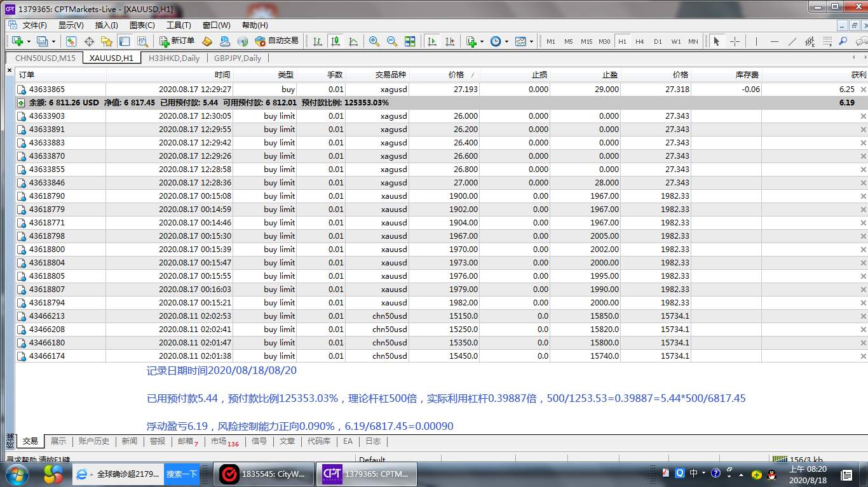Open a new chart window
Screen dimensions: 868x487
17,41
